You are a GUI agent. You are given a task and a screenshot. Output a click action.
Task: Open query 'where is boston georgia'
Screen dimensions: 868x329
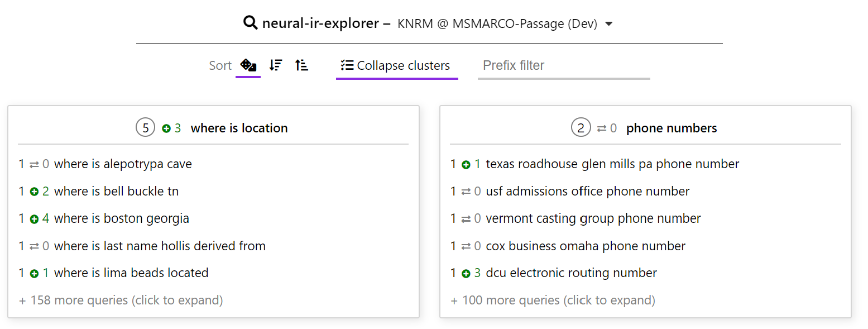(x=122, y=218)
